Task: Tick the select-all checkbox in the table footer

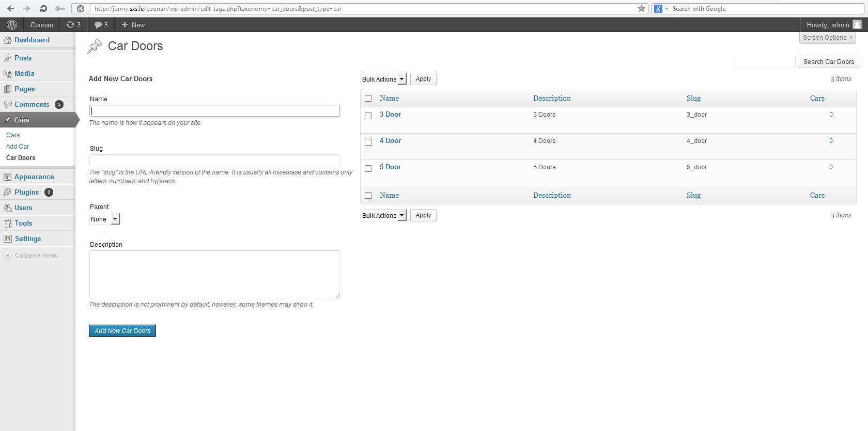Action: (x=368, y=195)
